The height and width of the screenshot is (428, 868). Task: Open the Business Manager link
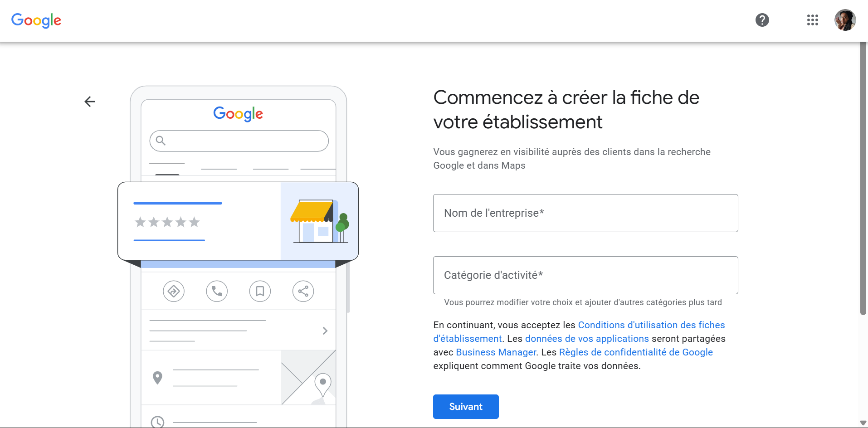(x=496, y=352)
